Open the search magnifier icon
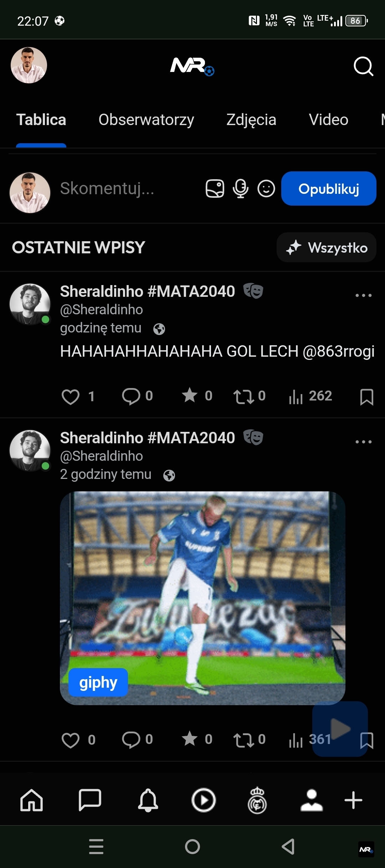 (363, 66)
